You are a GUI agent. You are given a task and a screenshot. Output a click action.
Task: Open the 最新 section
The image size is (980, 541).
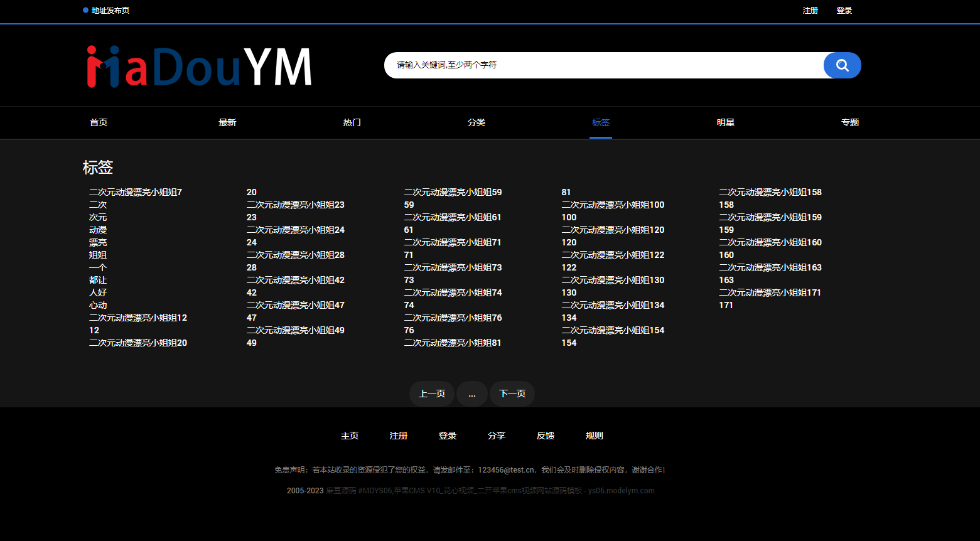(x=227, y=122)
